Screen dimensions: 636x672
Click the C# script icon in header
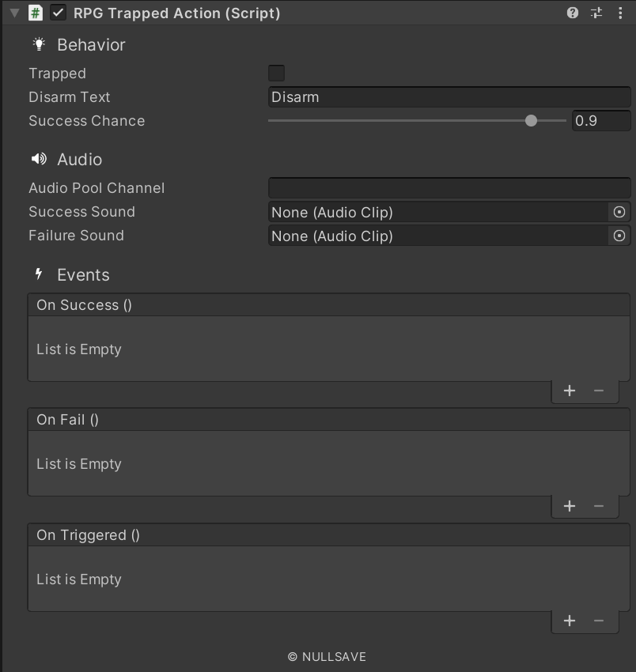[x=36, y=13]
